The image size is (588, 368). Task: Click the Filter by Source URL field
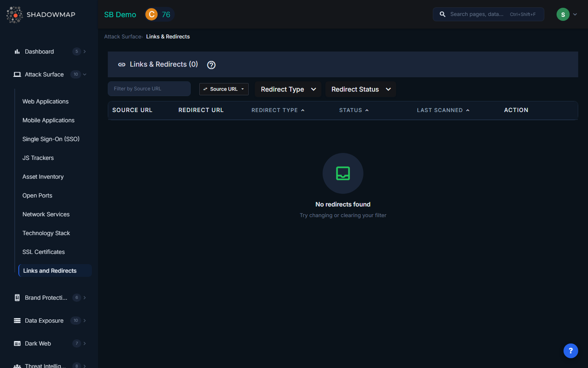[149, 89]
